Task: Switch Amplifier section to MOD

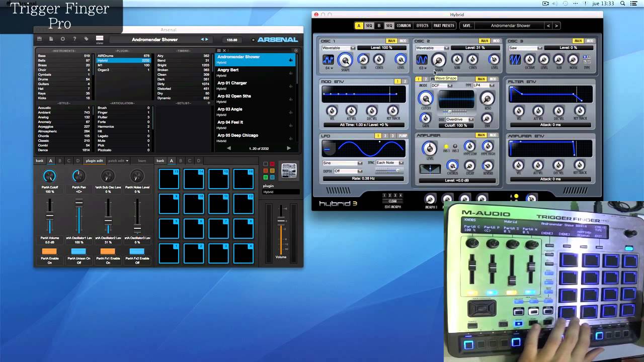Action: tap(493, 135)
